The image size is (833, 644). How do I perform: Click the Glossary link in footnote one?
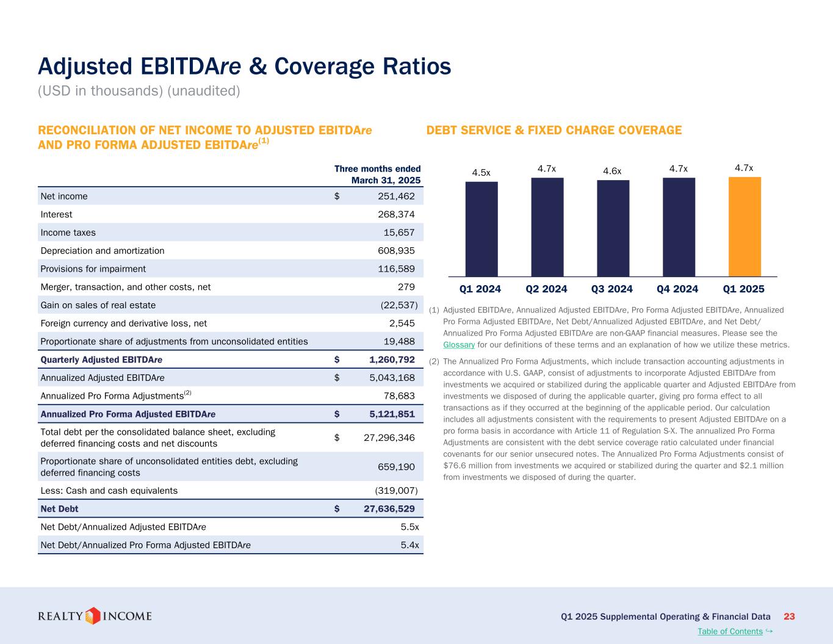458,345
